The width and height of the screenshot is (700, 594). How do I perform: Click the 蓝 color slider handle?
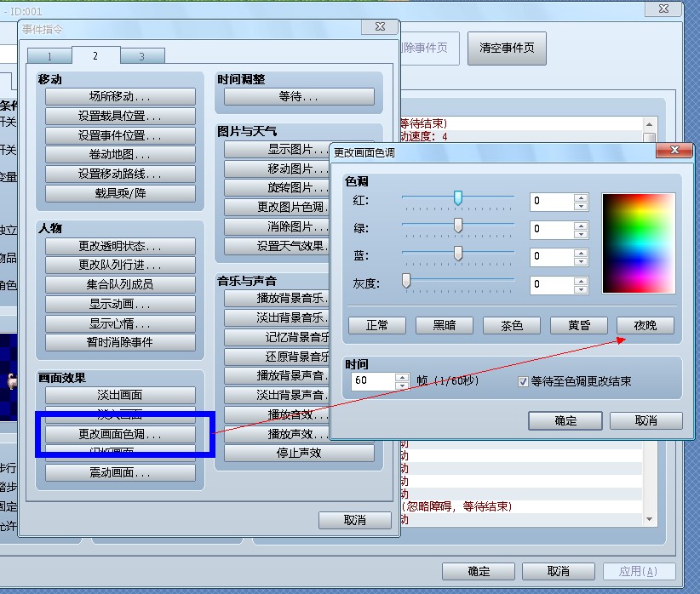[x=458, y=253]
